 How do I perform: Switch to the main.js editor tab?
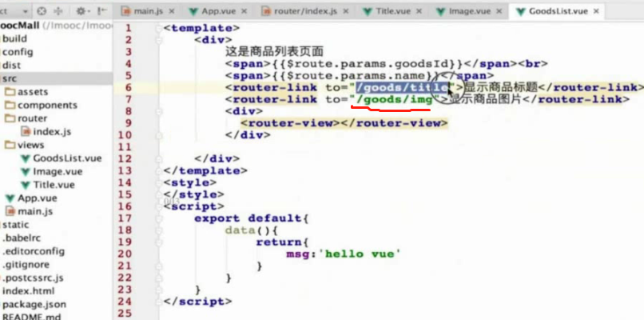coord(148,11)
